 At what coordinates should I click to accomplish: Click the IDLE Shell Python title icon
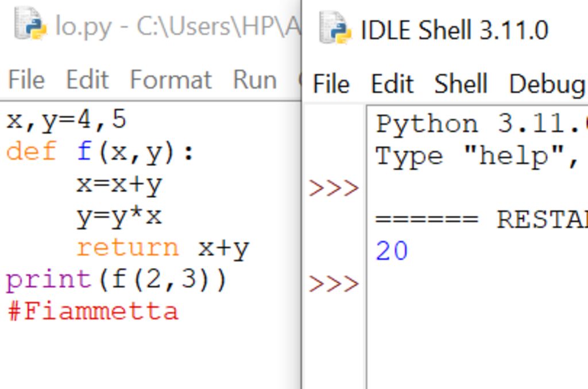click(335, 28)
